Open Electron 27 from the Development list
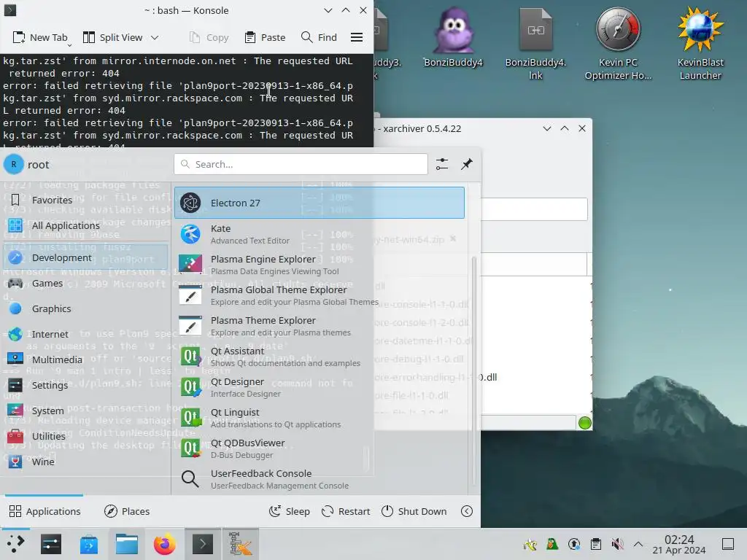Viewport: 747px width, 560px height. 320,203
